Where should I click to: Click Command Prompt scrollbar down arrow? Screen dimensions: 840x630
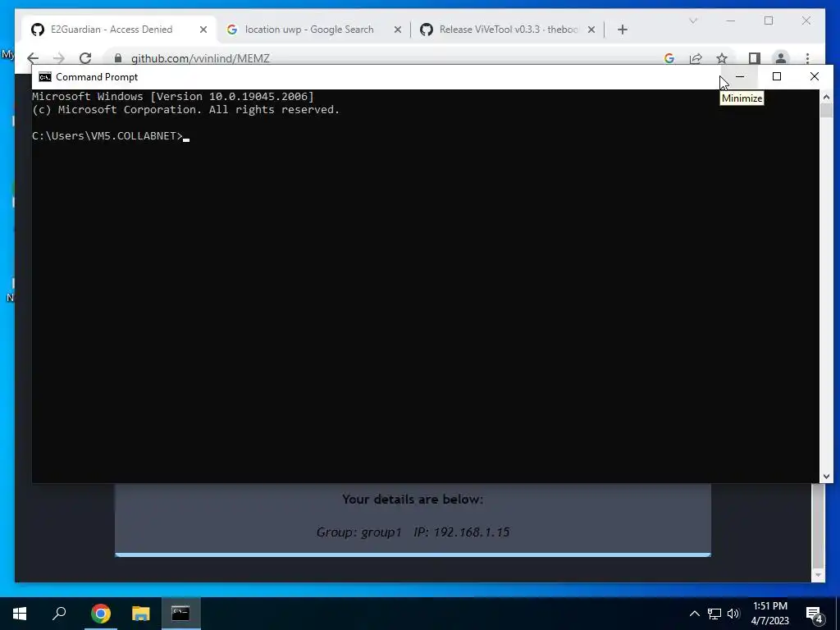826,476
